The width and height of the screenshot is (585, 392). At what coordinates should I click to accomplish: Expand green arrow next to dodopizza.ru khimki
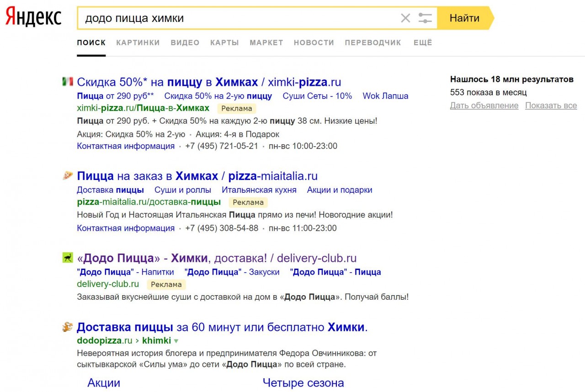click(176, 341)
